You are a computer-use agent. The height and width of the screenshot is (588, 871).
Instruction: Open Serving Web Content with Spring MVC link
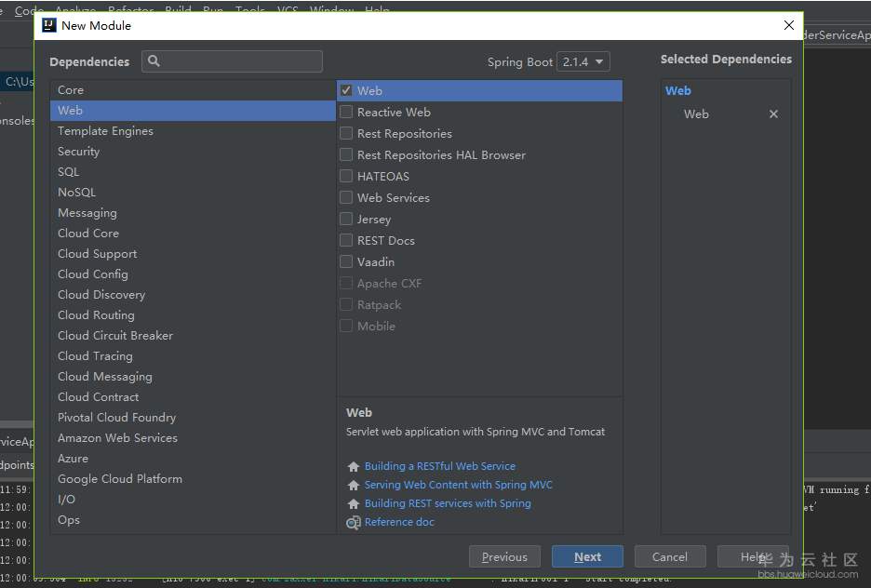[458, 486]
